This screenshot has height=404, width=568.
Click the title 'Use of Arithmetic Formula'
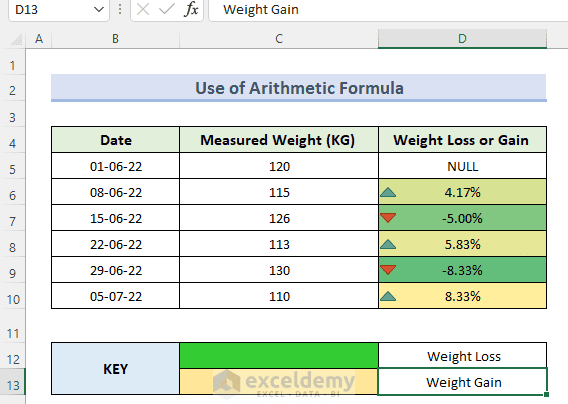coord(299,88)
